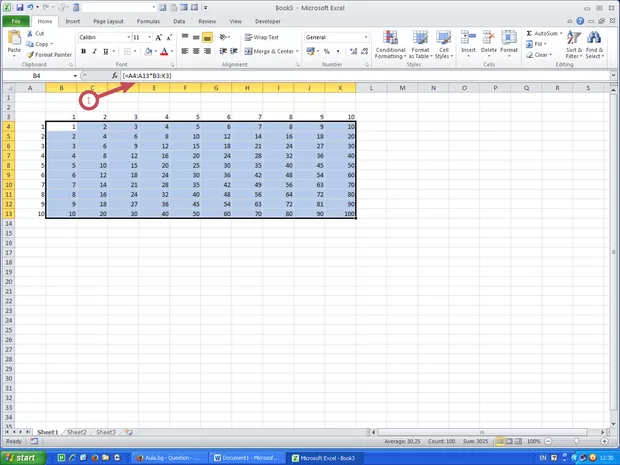This screenshot has width=620, height=465.
Task: Toggle Bold formatting
Action: (82, 51)
